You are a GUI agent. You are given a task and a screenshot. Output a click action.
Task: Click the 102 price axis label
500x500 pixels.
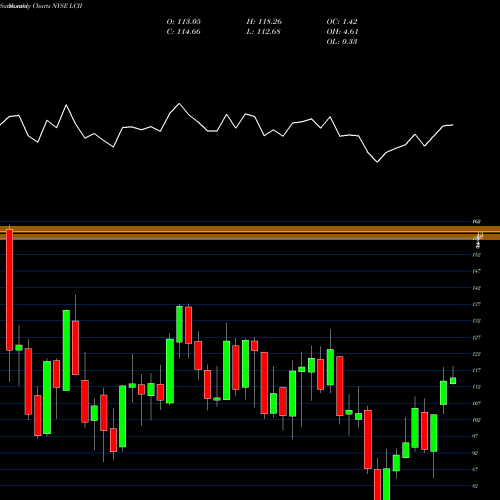476,420
